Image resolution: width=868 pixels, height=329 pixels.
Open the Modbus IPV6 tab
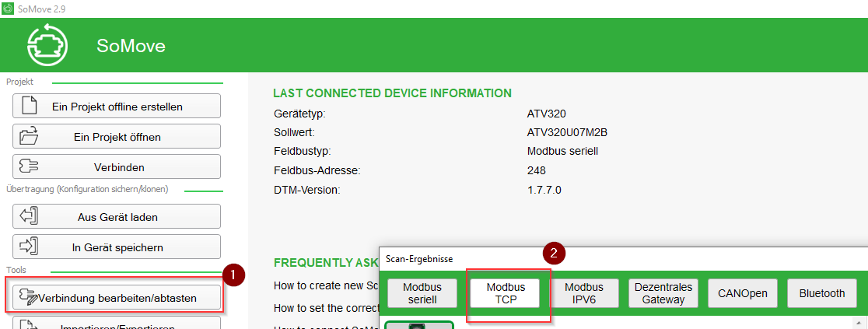click(584, 293)
